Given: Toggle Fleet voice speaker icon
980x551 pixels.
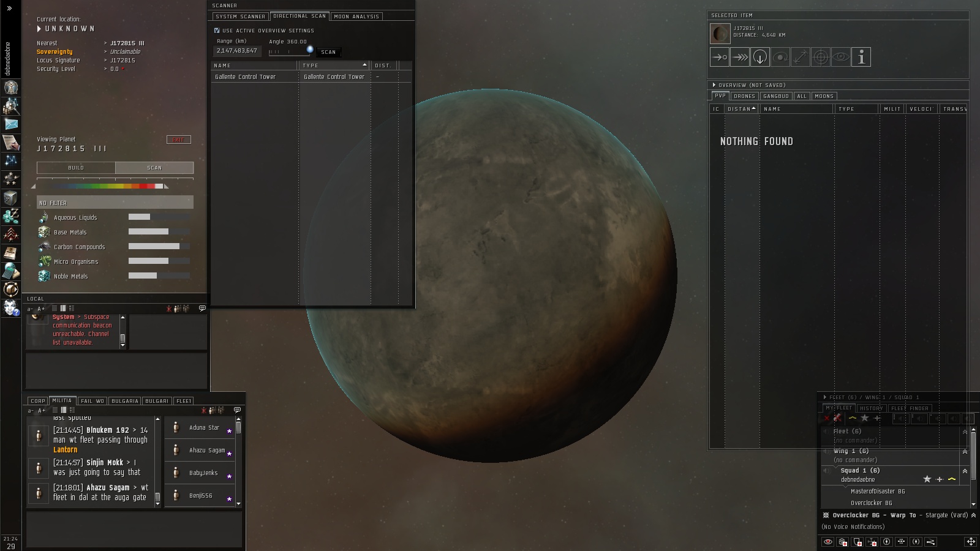Looking at the screenshot, I should pyautogui.click(x=826, y=431).
